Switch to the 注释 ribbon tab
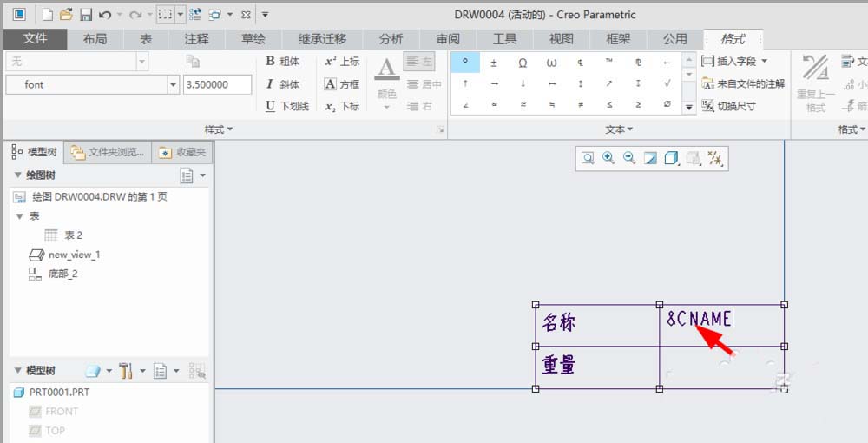Image resolution: width=868 pixels, height=443 pixels. (196, 39)
